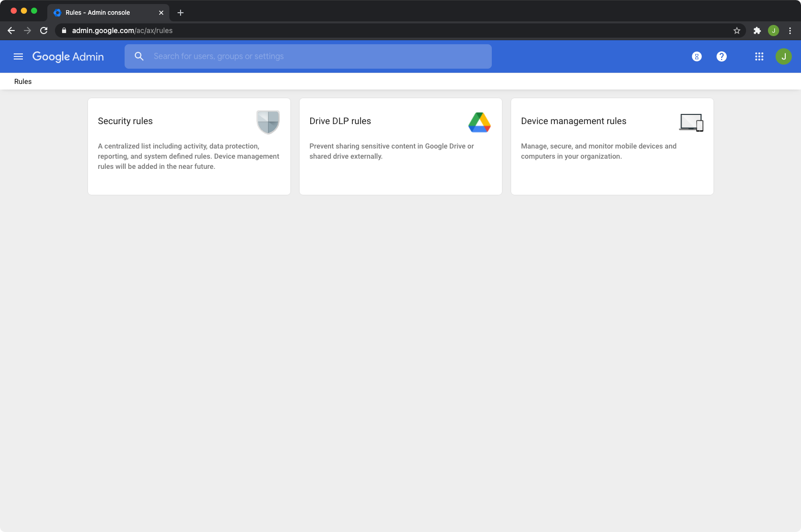801x532 pixels.
Task: Open the support assistant hourglass icon
Action: tap(697, 56)
